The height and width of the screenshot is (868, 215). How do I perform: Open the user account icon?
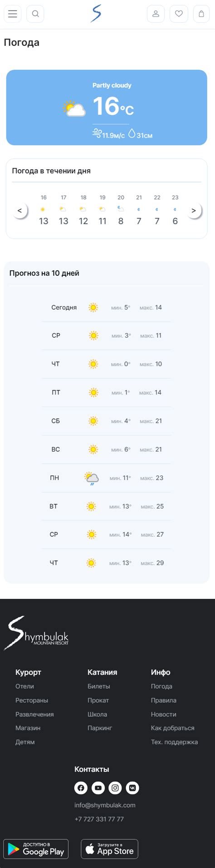[x=156, y=14]
